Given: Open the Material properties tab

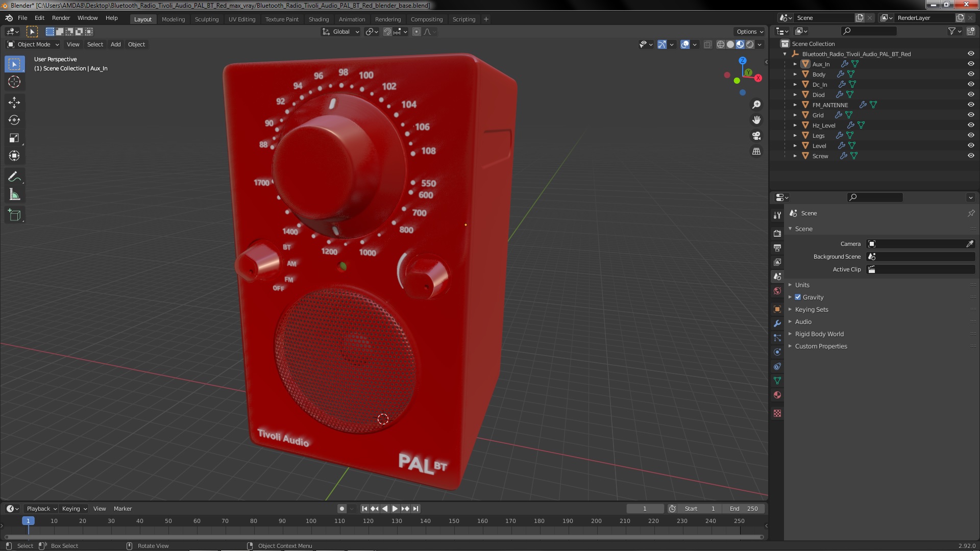Looking at the screenshot, I should (777, 395).
